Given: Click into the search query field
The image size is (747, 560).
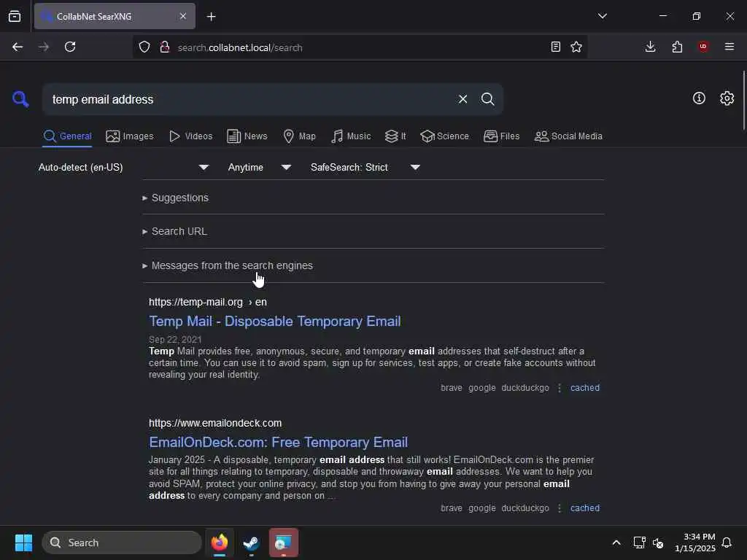Looking at the screenshot, I should tap(248, 99).
